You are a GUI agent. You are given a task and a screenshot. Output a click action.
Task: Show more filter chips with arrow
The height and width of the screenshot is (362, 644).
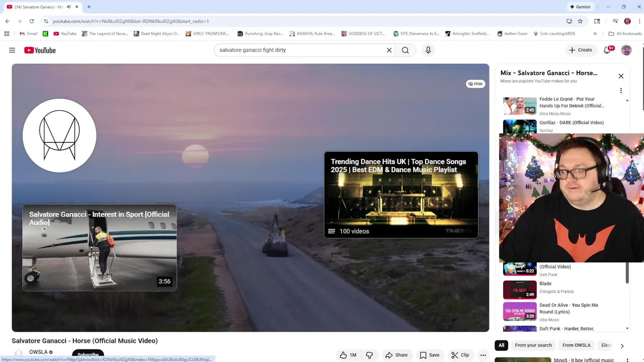[x=622, y=346]
